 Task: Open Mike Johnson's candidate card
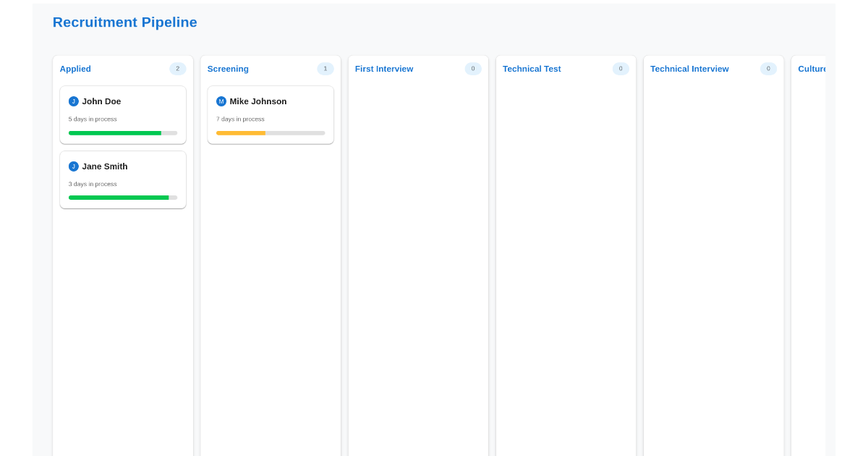pyautogui.click(x=271, y=114)
